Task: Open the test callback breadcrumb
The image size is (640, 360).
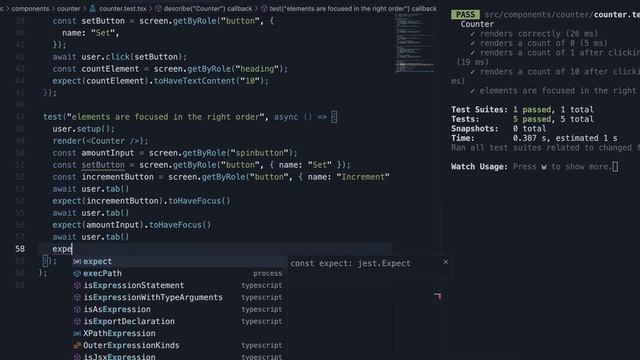Action: pos(353,9)
